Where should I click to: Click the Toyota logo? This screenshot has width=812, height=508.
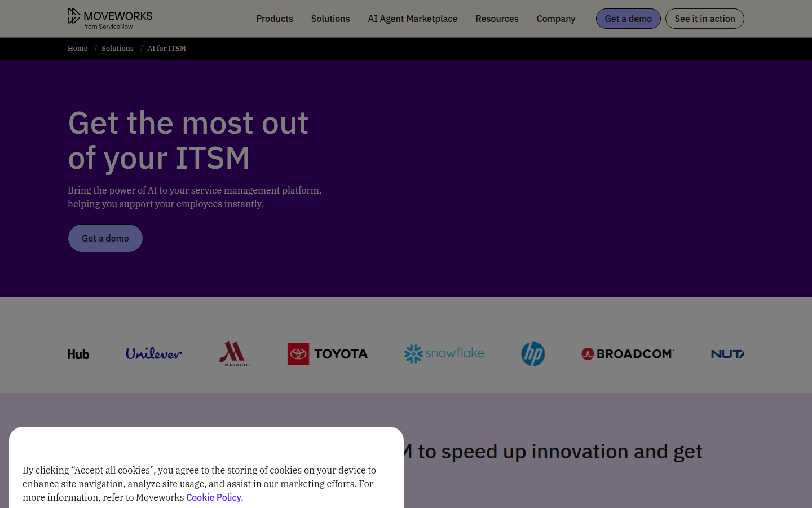(328, 354)
